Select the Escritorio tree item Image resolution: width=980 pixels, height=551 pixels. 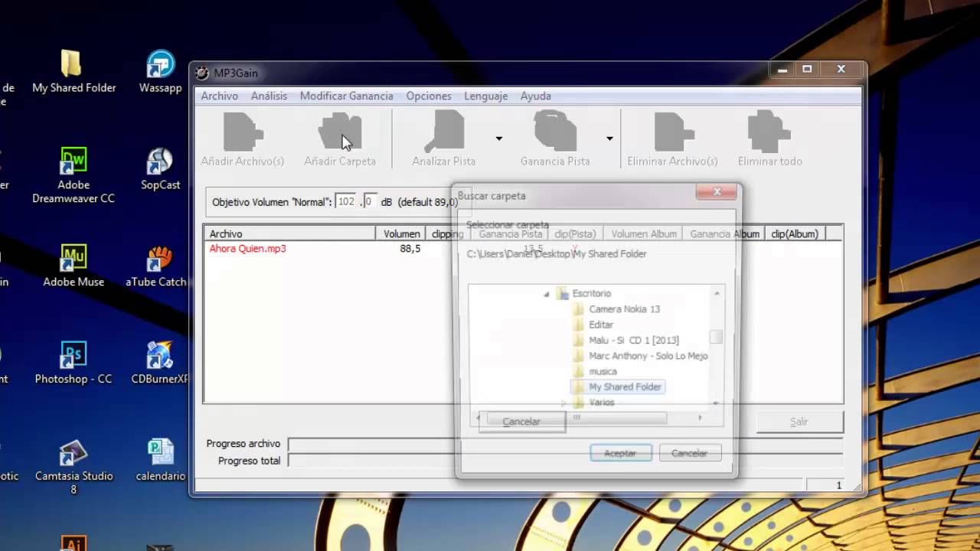click(591, 294)
